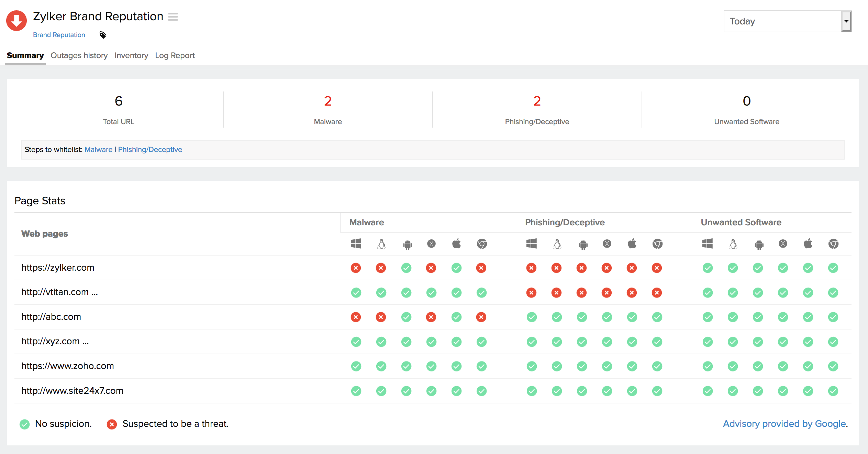868x454 pixels.
Task: Follow the Advisory provided by Google link
Action: [x=784, y=424]
